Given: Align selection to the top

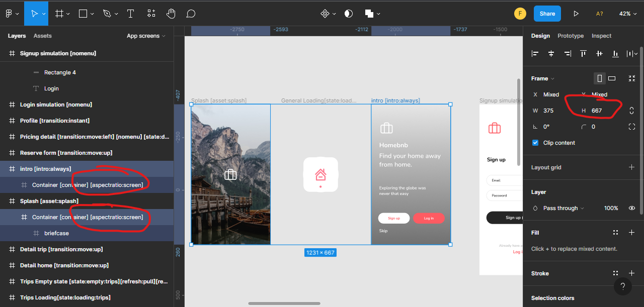Looking at the screenshot, I should click(583, 53).
